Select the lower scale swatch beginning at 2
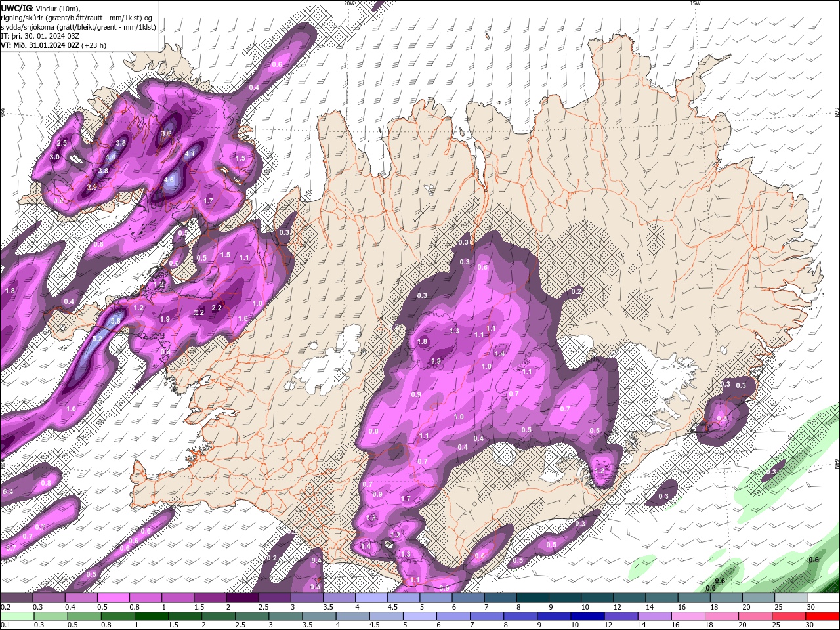The height and width of the screenshot is (630, 840). tap(218, 616)
